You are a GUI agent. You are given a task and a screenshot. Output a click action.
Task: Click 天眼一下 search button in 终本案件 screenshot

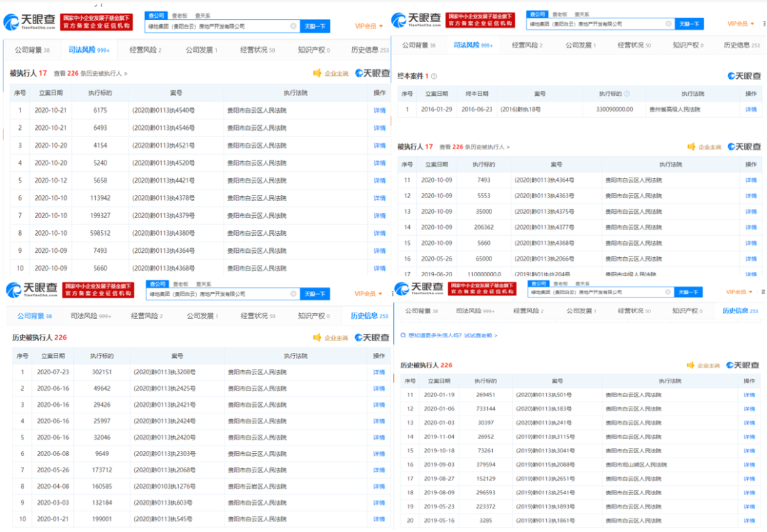(689, 23)
